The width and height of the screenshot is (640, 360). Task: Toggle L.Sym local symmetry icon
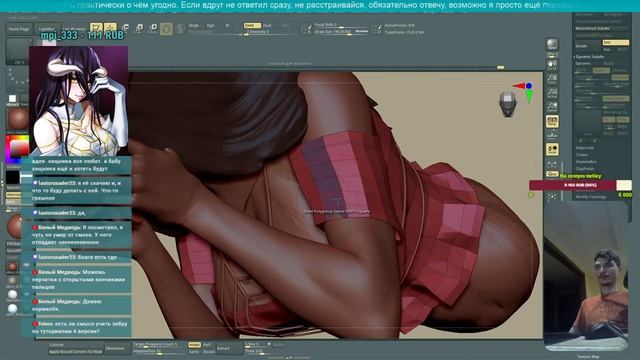click(552, 164)
